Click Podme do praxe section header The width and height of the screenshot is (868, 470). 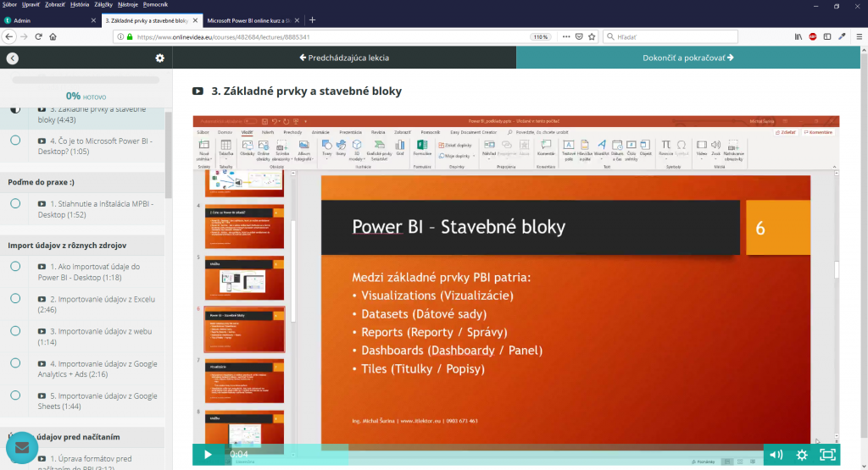(41, 182)
